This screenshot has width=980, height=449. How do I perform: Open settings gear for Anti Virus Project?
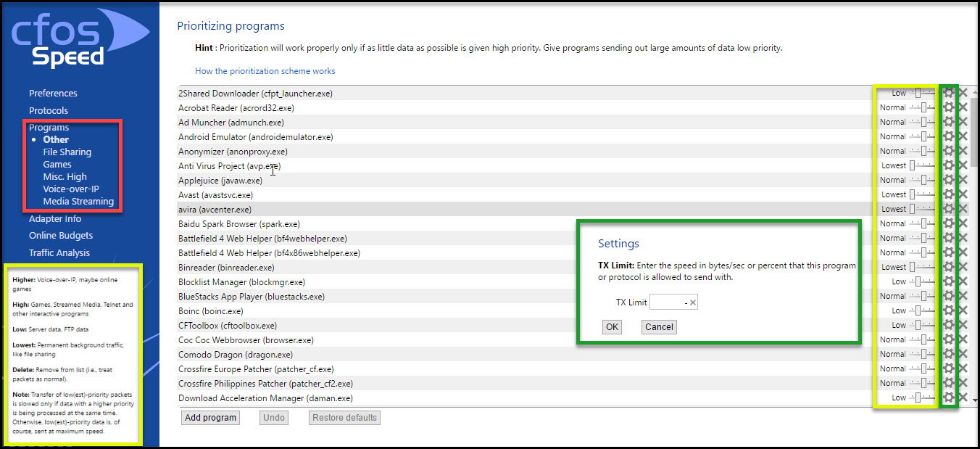[x=948, y=165]
